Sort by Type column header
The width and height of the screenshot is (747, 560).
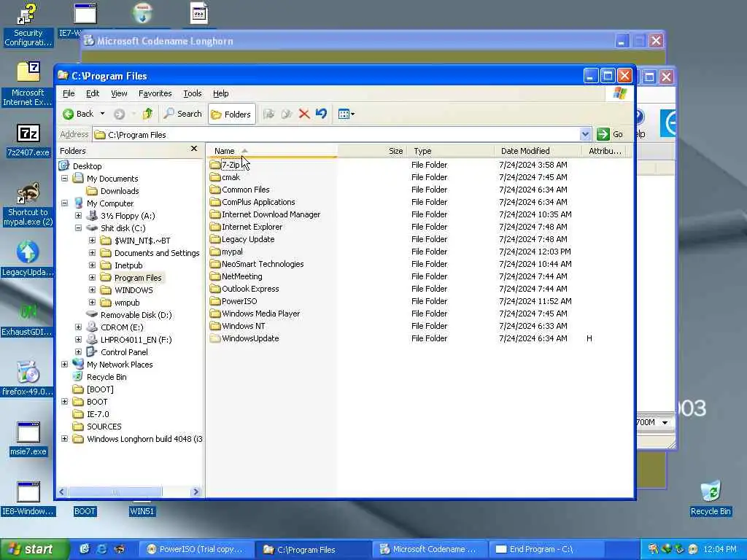coord(451,151)
